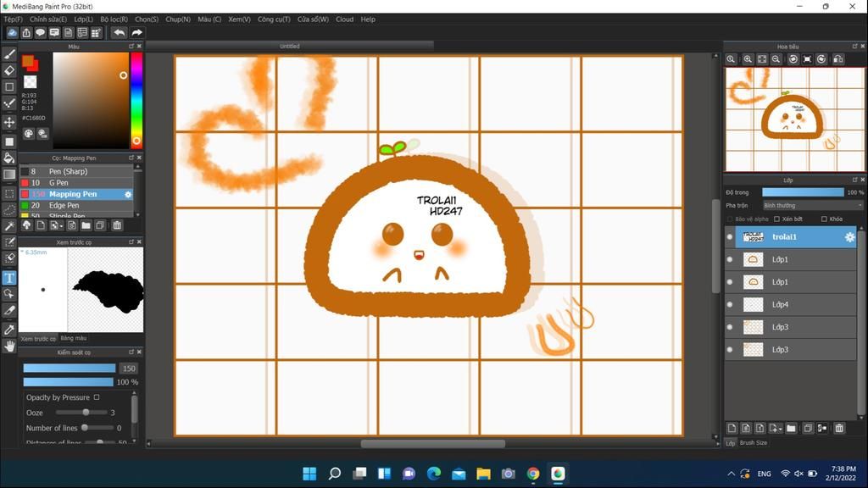Switch to Brush Size tab
The height and width of the screenshot is (488, 868).
click(x=754, y=442)
